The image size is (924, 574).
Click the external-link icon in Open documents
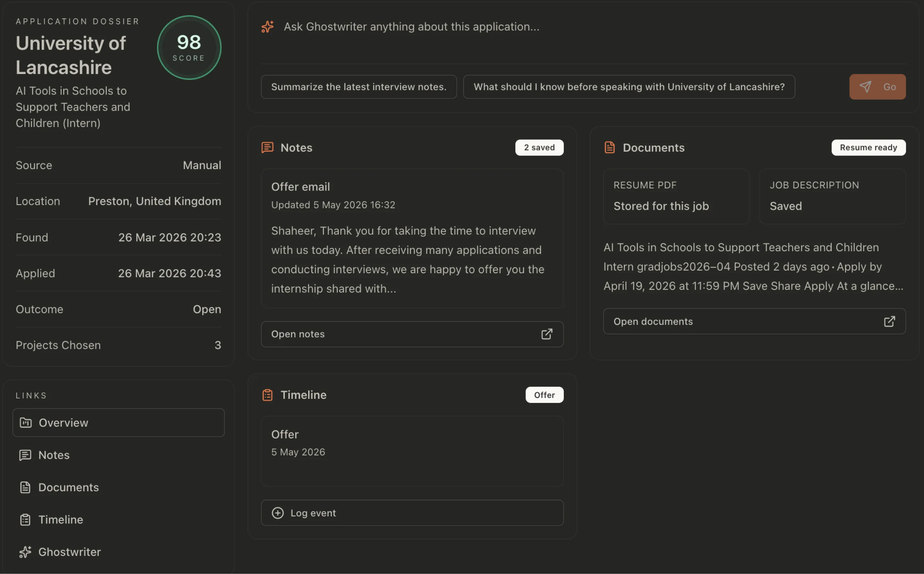889,321
